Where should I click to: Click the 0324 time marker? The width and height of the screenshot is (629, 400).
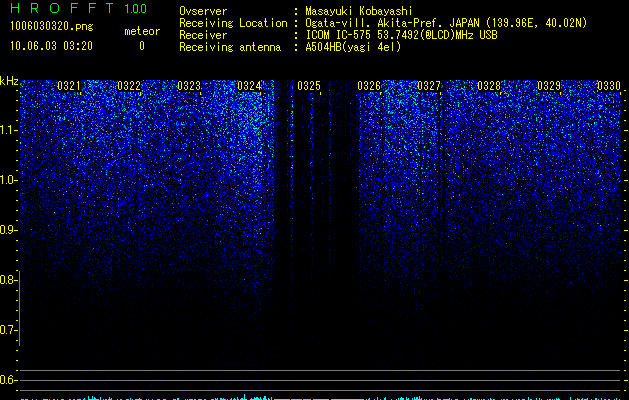coord(249,86)
